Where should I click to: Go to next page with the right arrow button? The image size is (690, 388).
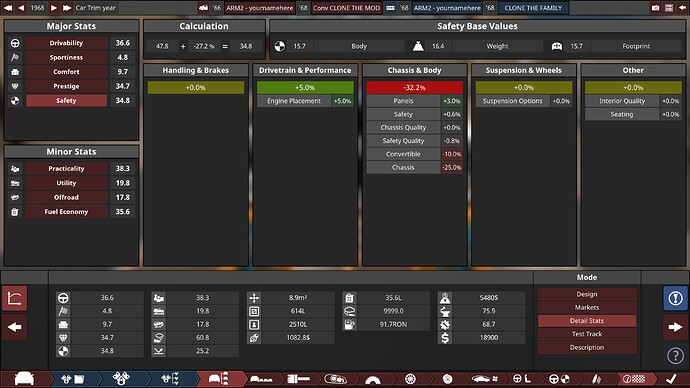point(675,327)
